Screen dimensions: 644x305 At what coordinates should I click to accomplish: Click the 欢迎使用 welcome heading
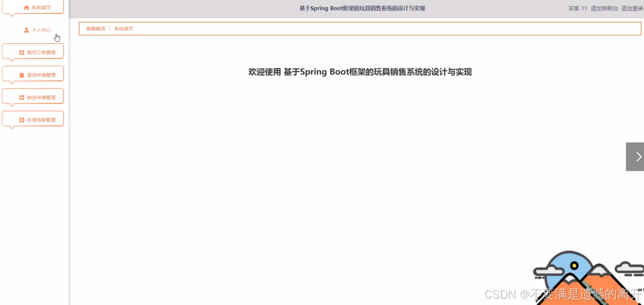[360, 72]
